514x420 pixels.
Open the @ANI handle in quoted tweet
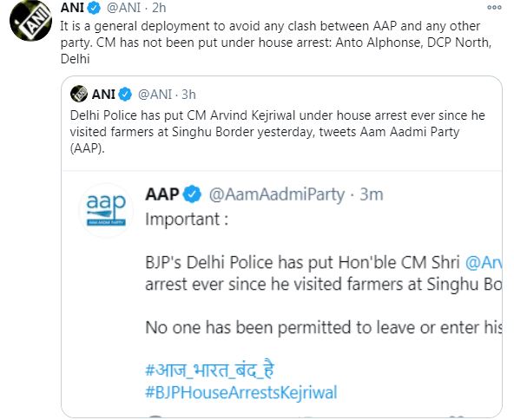(155, 95)
